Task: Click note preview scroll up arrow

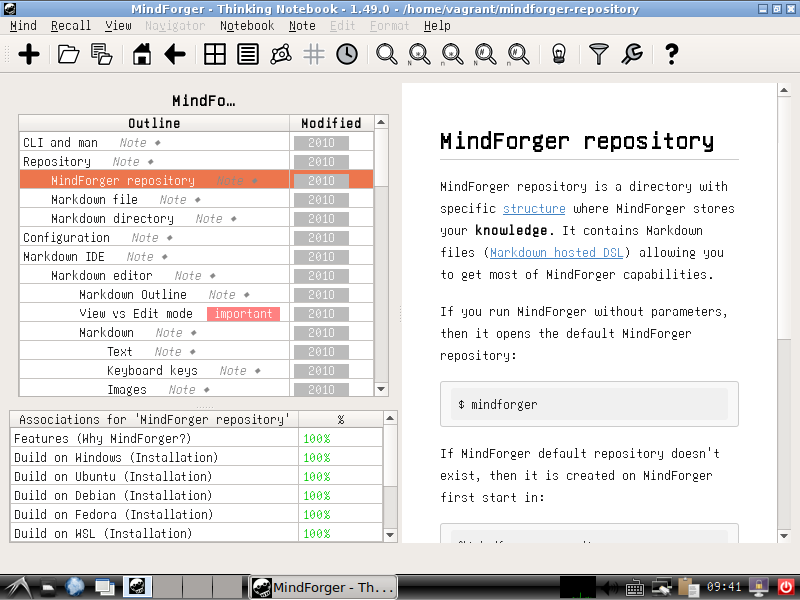Action: click(784, 91)
